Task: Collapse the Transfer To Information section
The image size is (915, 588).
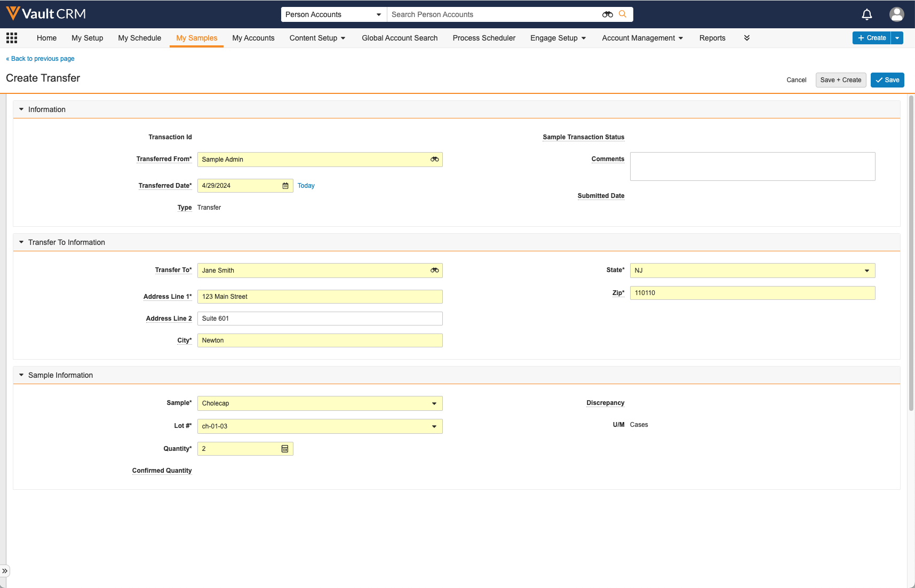Action: point(21,242)
